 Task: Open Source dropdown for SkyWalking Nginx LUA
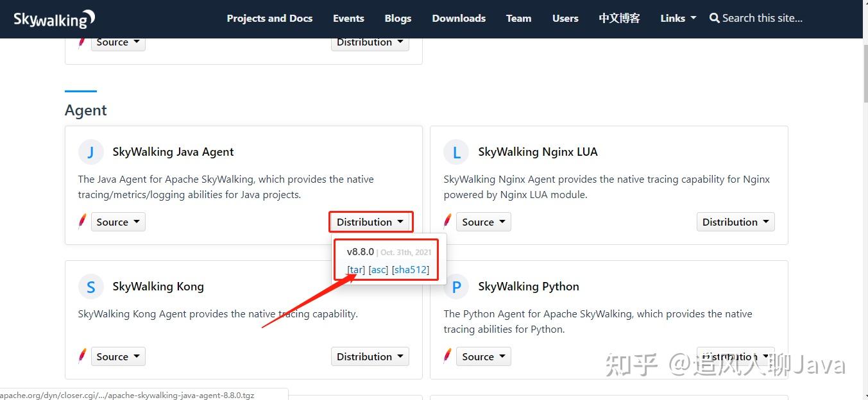(484, 222)
